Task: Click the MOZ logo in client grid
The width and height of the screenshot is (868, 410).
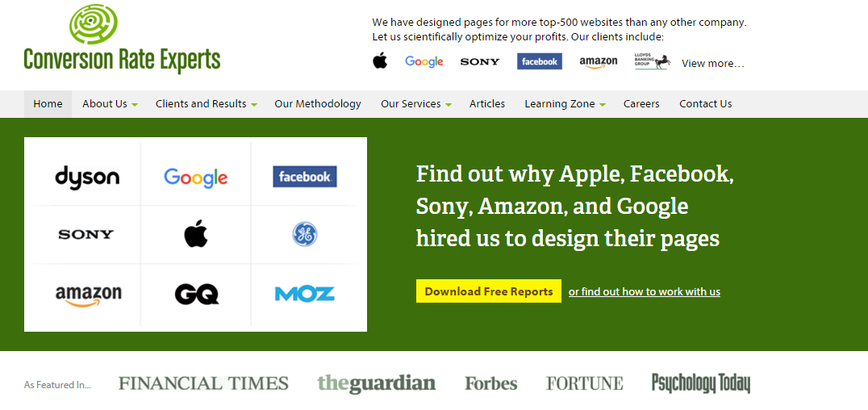Action: click(304, 294)
